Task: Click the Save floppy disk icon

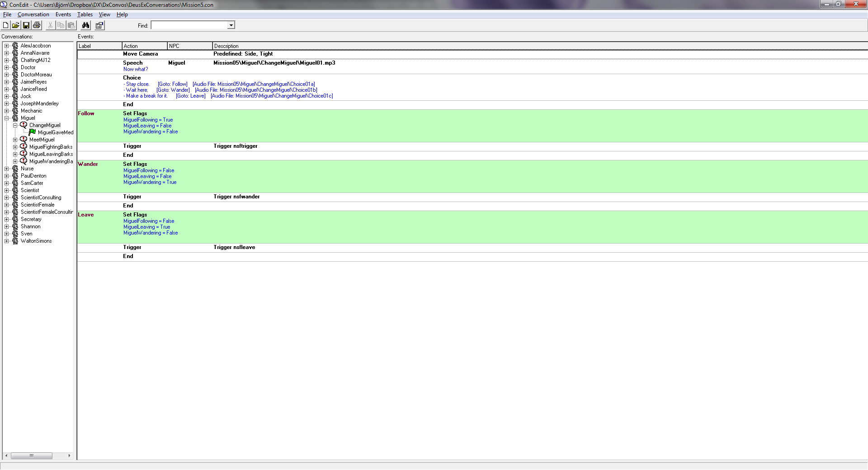Action: point(26,25)
